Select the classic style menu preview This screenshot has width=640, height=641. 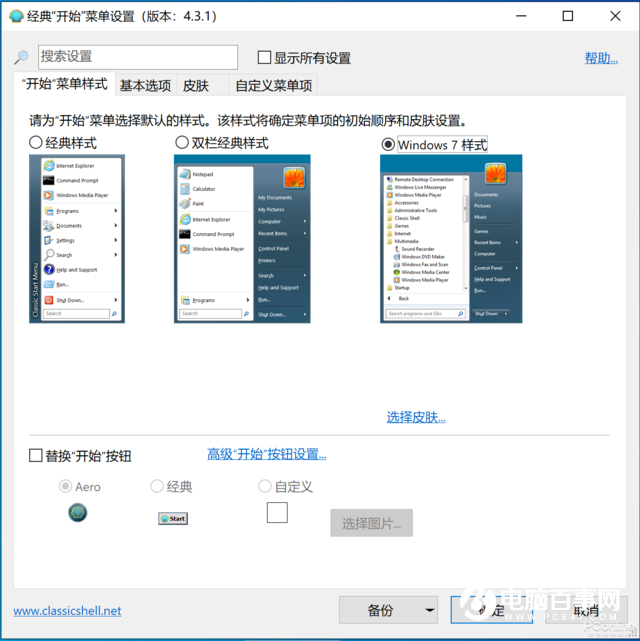(77, 237)
